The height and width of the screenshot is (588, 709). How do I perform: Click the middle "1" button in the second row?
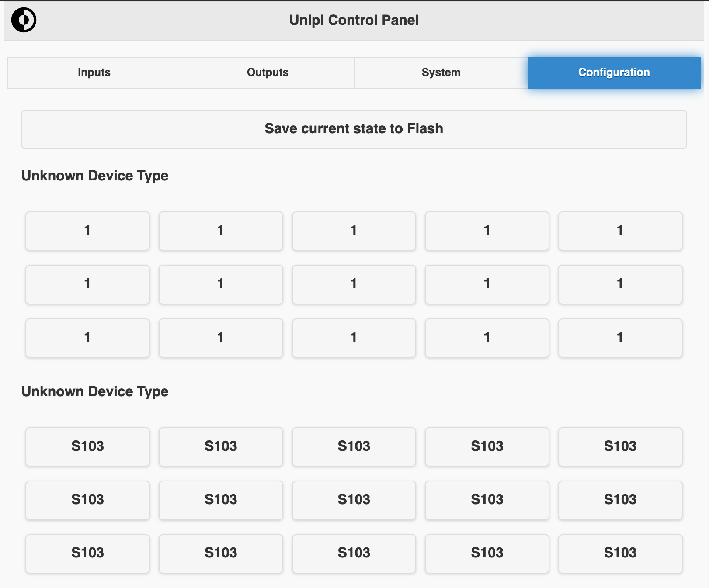[354, 284]
